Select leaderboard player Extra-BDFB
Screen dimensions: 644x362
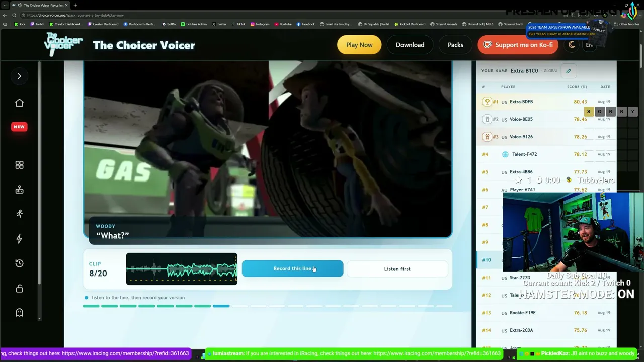pyautogui.click(x=521, y=102)
